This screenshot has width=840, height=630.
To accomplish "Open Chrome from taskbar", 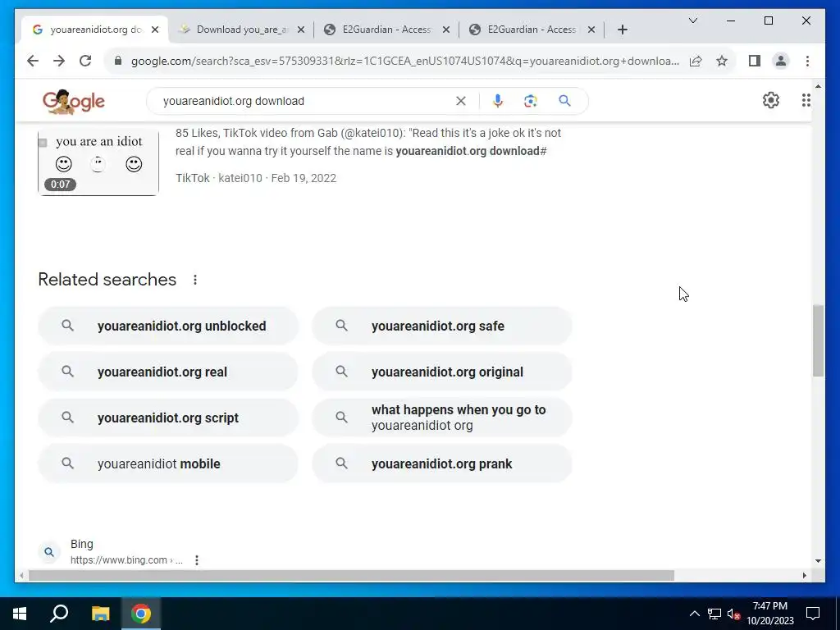I will coord(141,614).
